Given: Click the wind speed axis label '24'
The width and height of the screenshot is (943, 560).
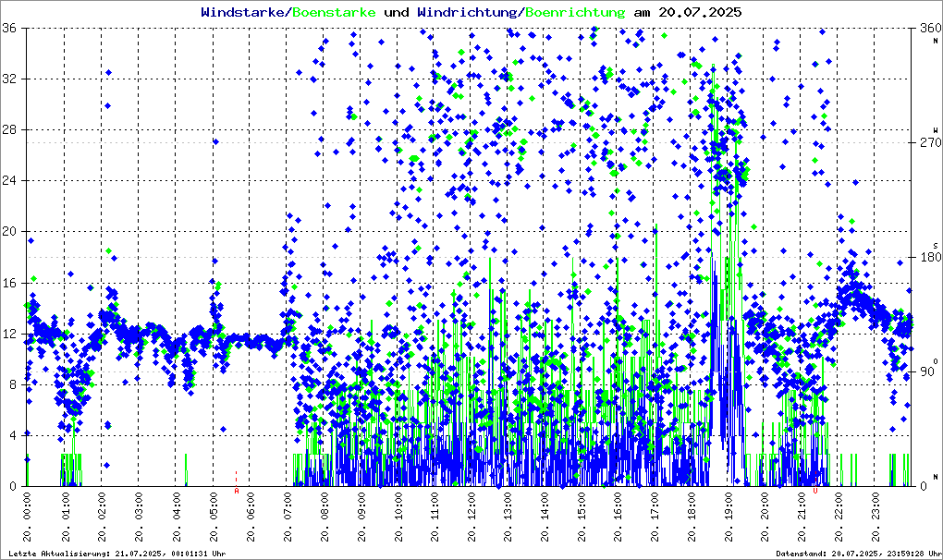Looking at the screenshot, I should [9, 180].
